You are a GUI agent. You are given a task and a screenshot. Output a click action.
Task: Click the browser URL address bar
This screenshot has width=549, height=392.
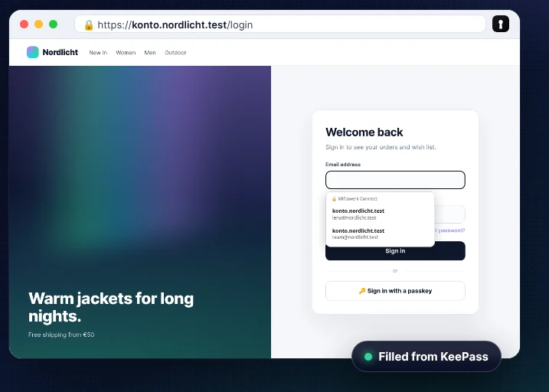[x=280, y=24]
